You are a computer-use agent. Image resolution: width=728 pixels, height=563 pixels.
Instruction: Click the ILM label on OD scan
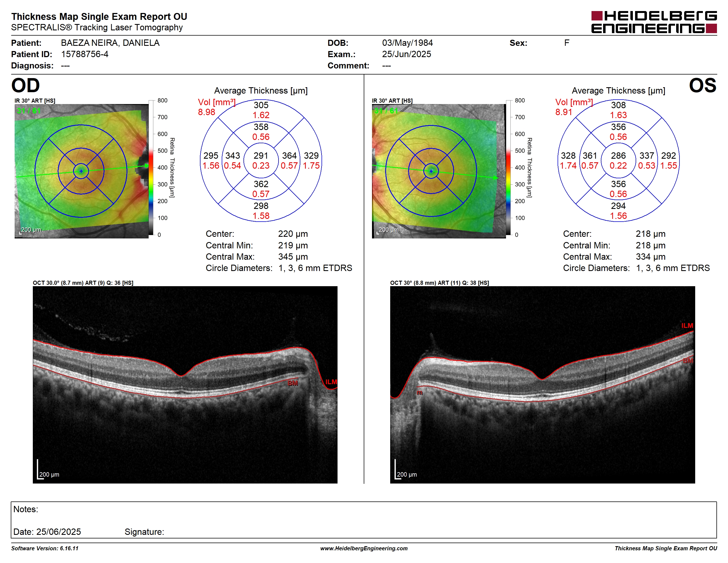(x=331, y=382)
